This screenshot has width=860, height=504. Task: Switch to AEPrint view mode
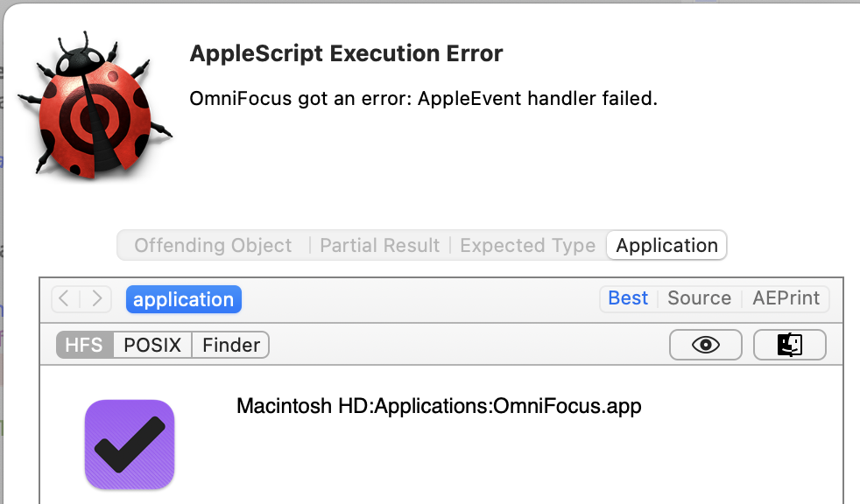click(x=786, y=298)
